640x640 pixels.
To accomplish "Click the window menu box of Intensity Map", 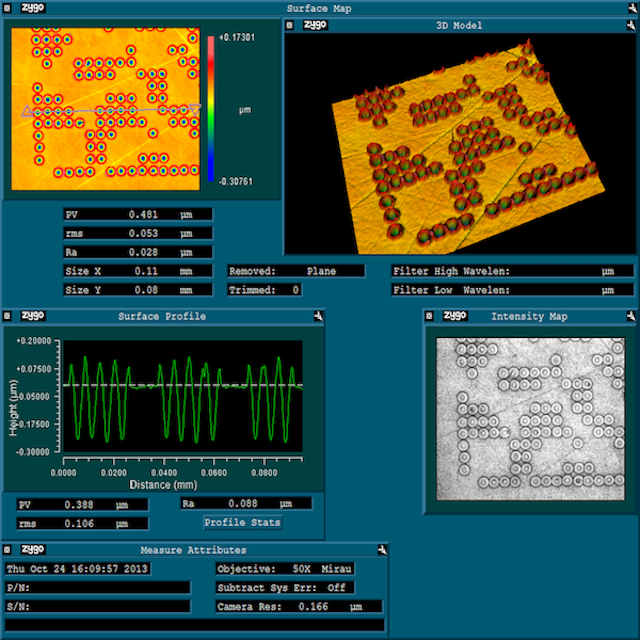I will tap(429, 316).
